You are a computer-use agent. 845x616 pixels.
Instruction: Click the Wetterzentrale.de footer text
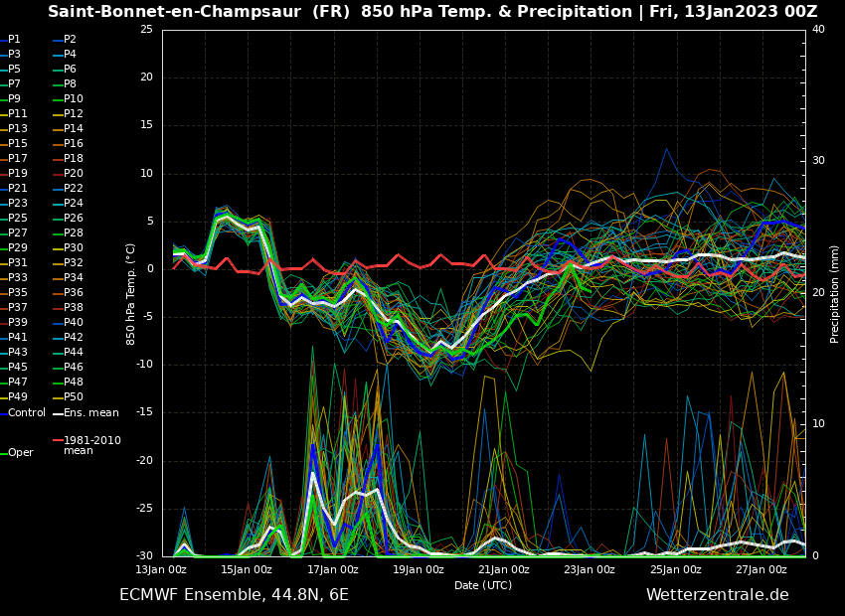[x=717, y=595]
